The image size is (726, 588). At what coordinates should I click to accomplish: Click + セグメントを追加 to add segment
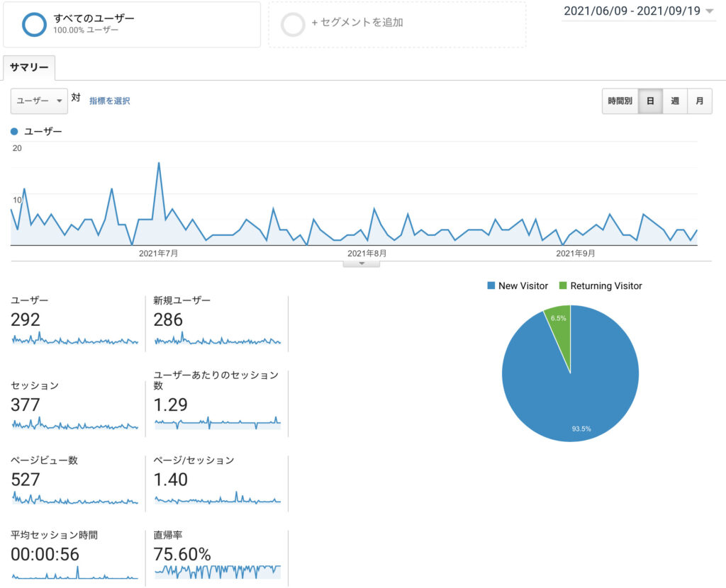(357, 22)
